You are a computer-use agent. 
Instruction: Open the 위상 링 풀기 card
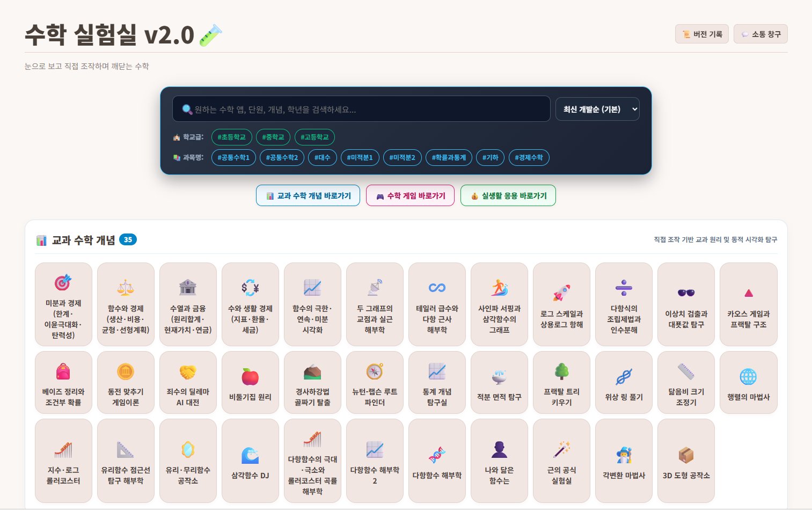click(x=624, y=383)
